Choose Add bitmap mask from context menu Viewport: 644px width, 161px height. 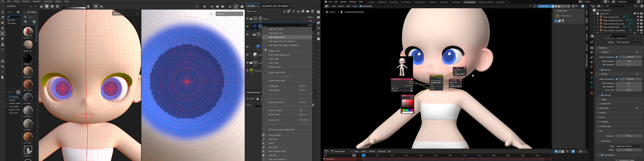point(276,37)
